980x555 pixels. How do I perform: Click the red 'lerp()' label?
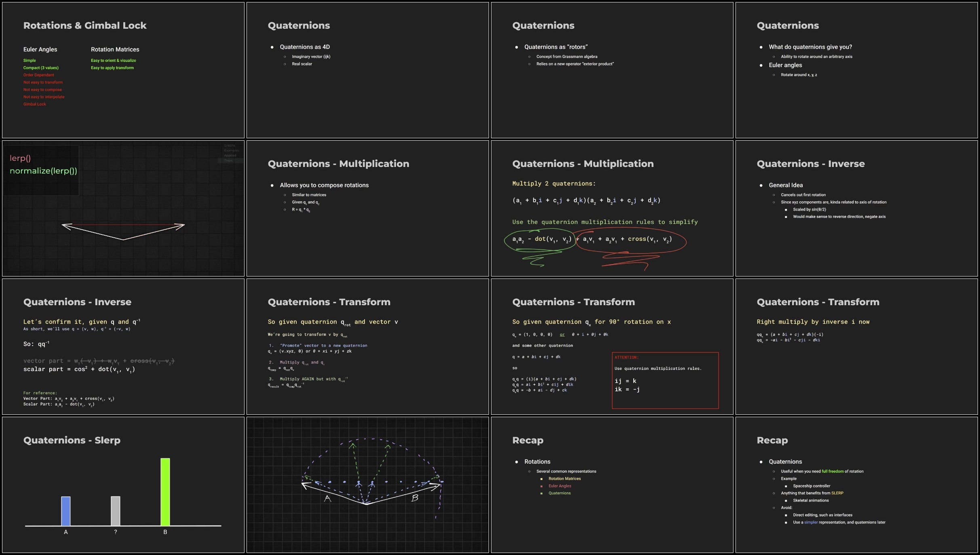pos(20,158)
